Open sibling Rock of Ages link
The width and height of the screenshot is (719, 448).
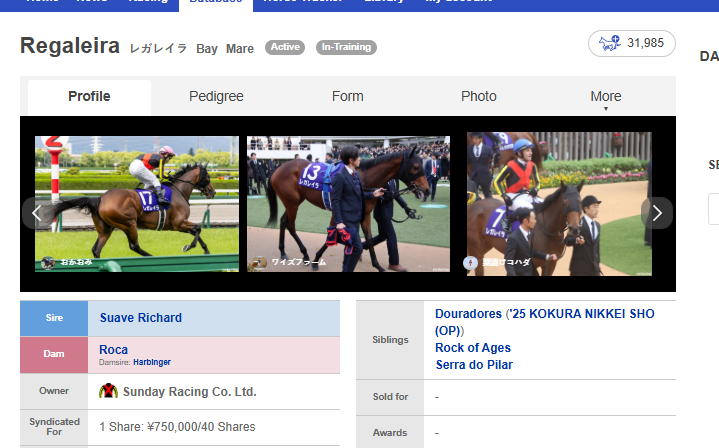(473, 348)
